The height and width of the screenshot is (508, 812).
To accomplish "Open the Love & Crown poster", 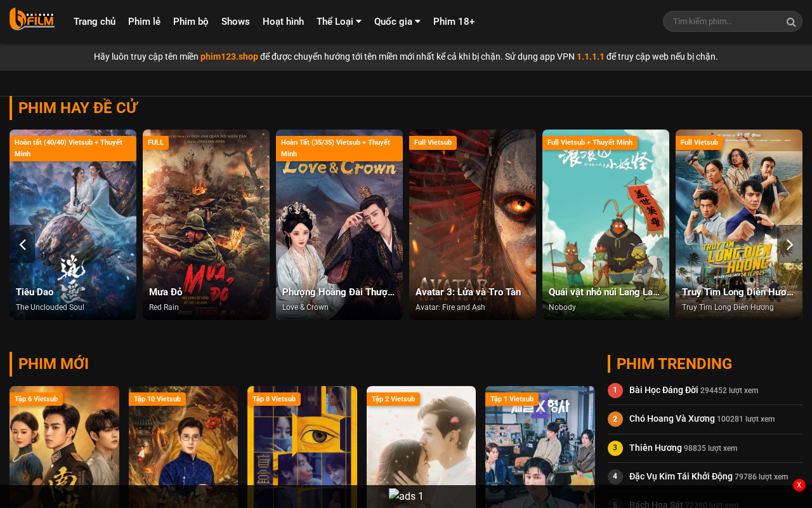I will point(339,225).
